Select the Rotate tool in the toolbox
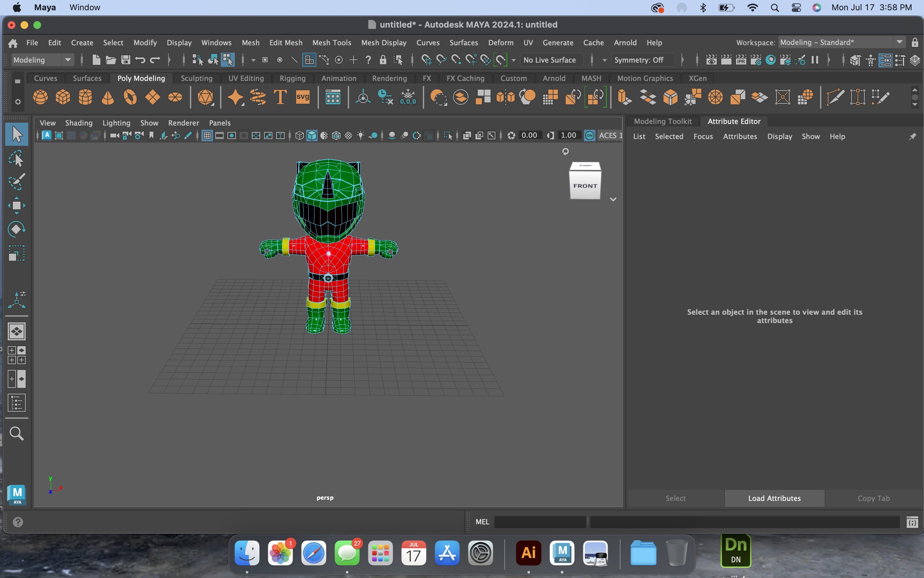 click(x=16, y=229)
